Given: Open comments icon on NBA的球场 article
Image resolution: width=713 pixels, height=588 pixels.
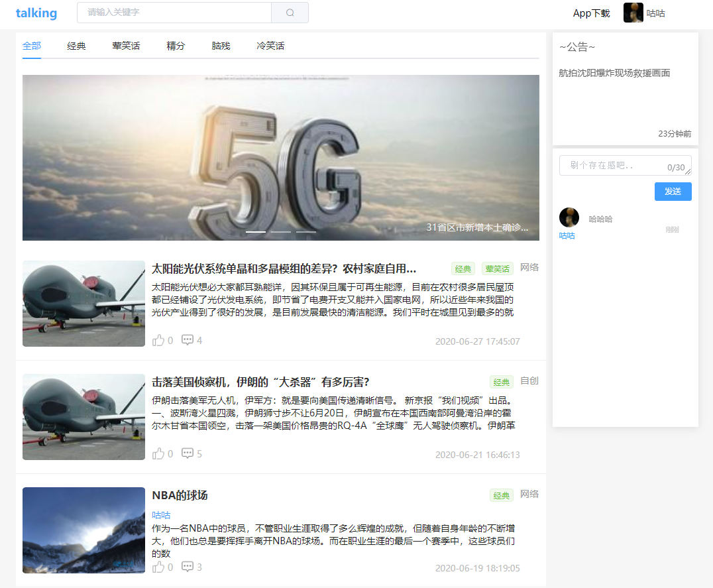Looking at the screenshot, I should (188, 567).
